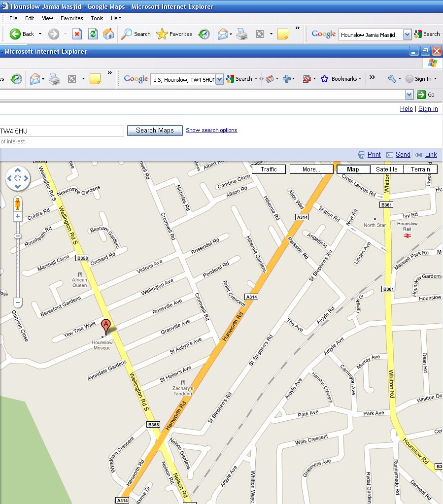Expand the back window Google search box dropdown
Viewport: 443px width, 504px height.
(407, 34)
